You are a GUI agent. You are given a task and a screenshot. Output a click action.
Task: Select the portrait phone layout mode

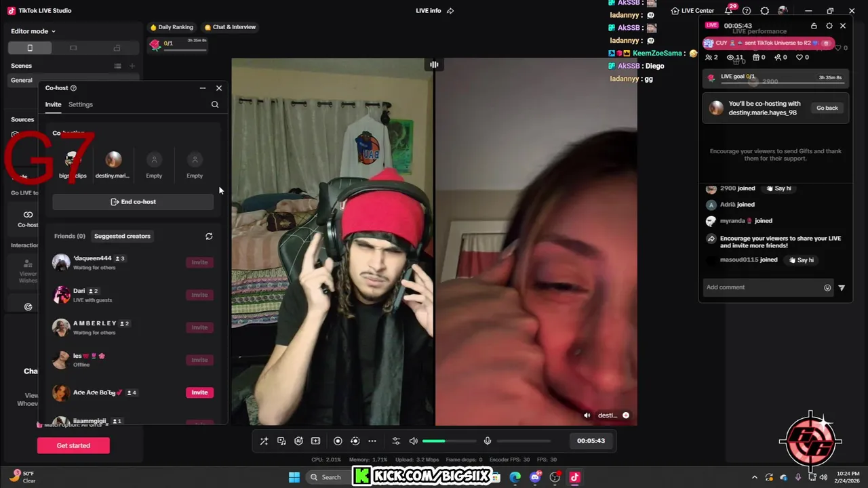click(x=30, y=48)
